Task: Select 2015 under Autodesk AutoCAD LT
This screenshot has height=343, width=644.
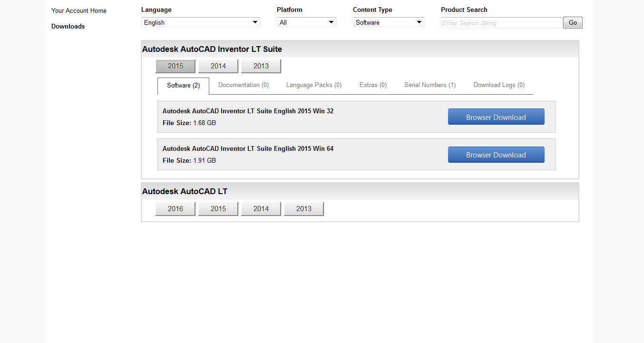Action: (x=218, y=209)
